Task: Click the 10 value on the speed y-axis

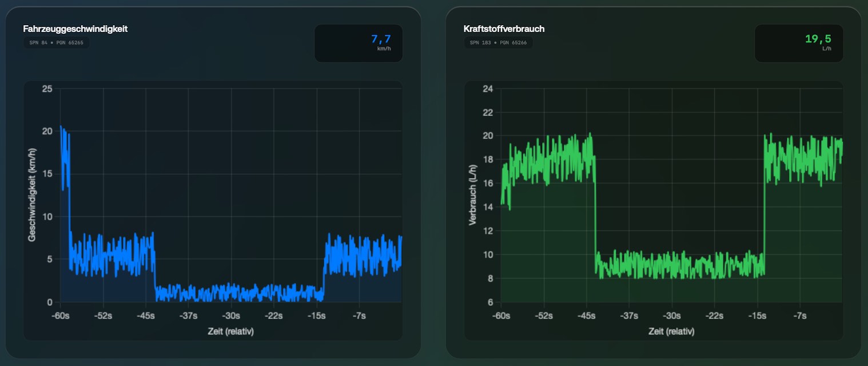Action: (47, 217)
